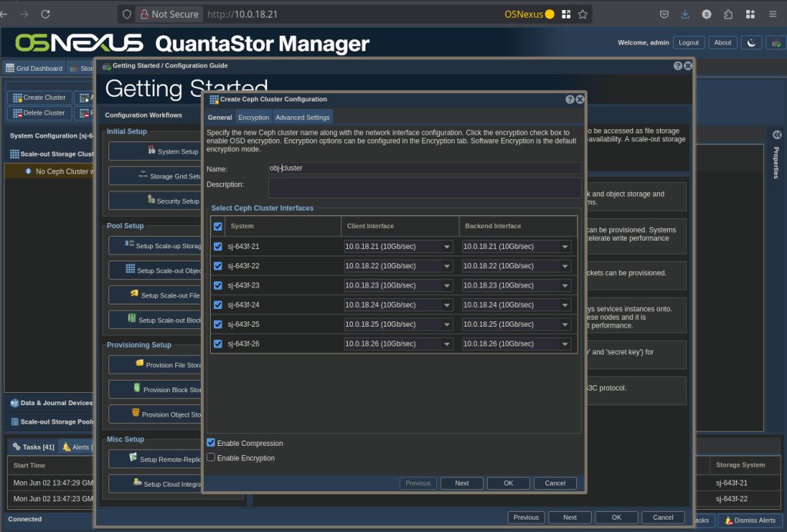
Task: Click OK in Create Ceph Cluster dialog
Action: coord(508,484)
